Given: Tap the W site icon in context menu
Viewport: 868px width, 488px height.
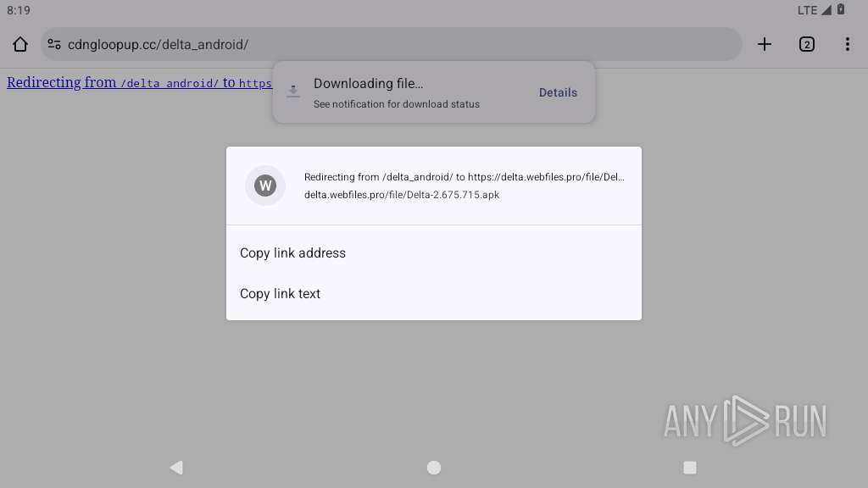Looking at the screenshot, I should click(265, 186).
